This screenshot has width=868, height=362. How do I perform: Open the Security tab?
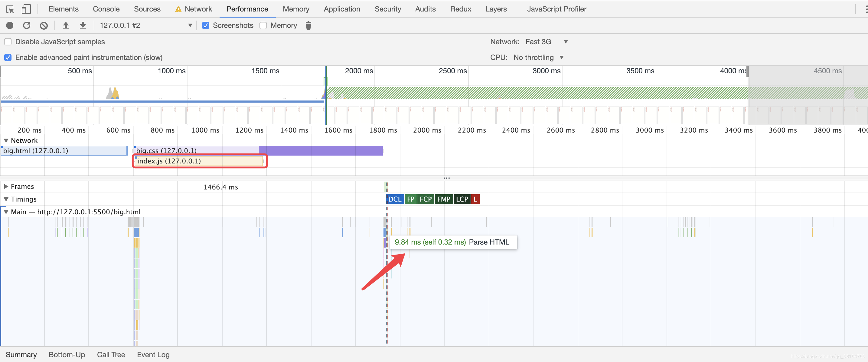[x=388, y=9]
